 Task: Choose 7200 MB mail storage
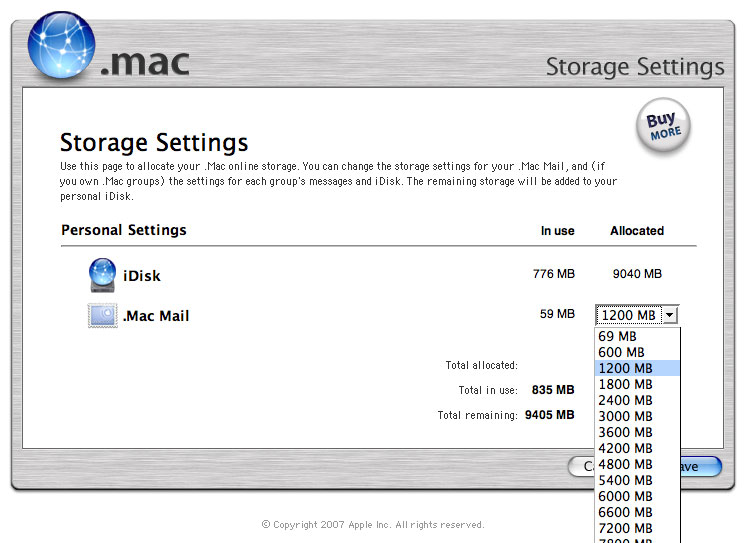tap(625, 529)
